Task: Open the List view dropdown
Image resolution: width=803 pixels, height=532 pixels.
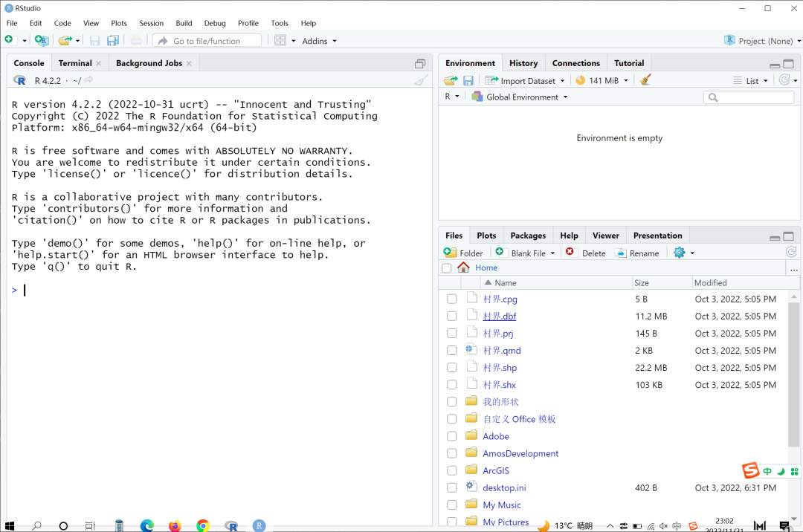Action: point(751,80)
